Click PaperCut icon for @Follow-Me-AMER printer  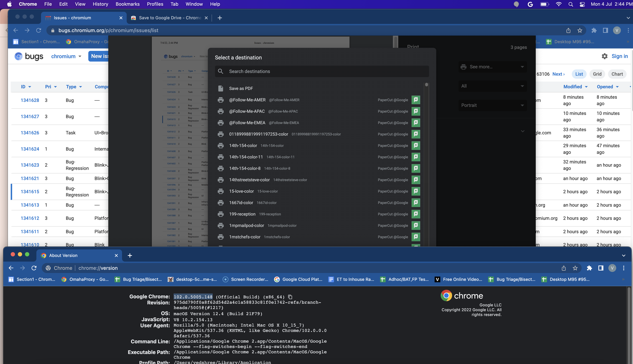[x=416, y=100]
